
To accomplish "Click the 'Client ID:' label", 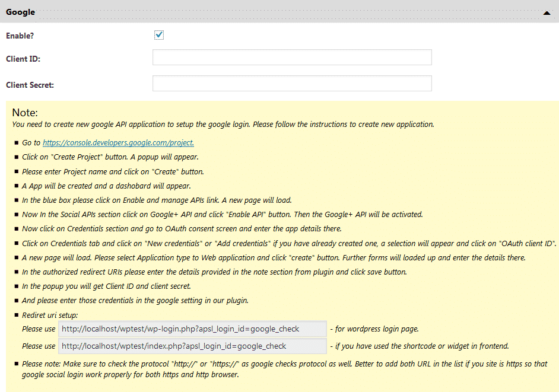I will [23, 59].
